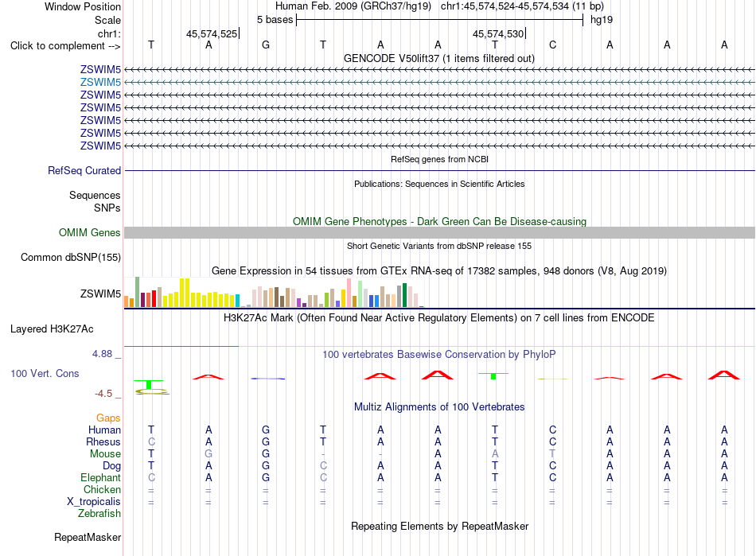This screenshot has width=756, height=556.
Task: Open the GTEx Gene Expression track title
Action: pyautogui.click(x=439, y=270)
